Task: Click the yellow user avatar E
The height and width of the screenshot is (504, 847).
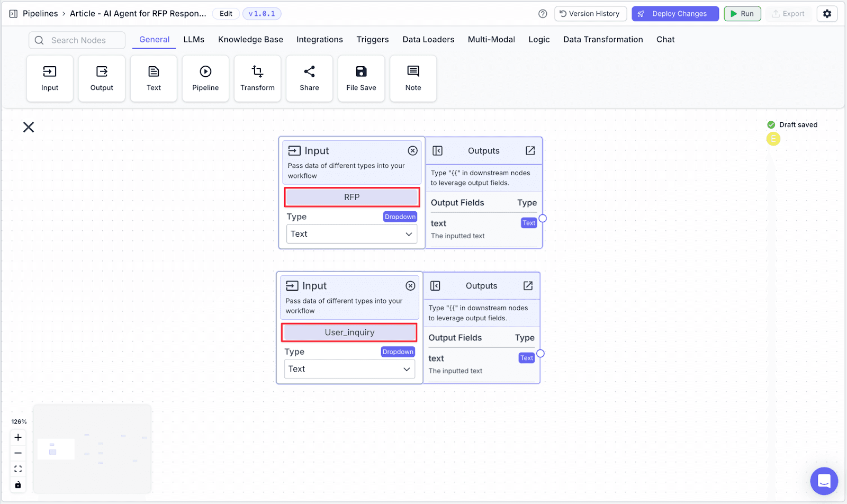Action: coord(773,139)
